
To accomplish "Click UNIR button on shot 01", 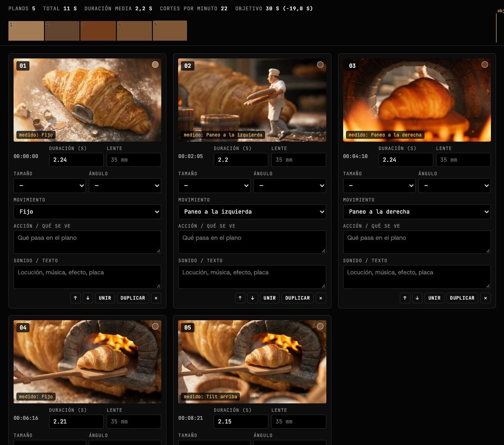I will click(x=105, y=298).
